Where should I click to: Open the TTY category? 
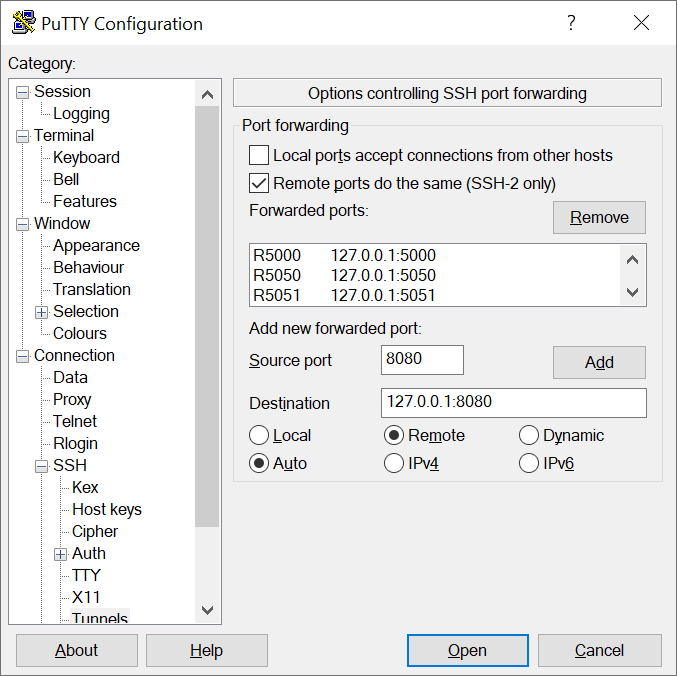point(86,575)
